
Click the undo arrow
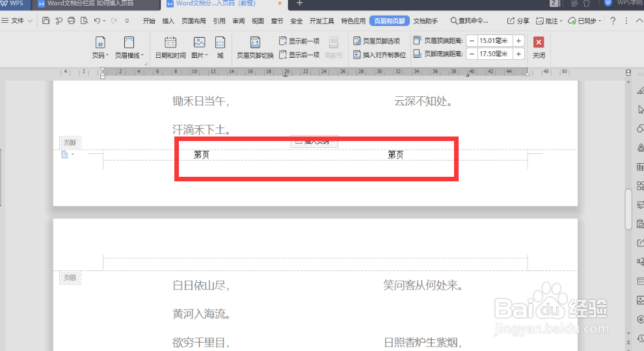[x=97, y=21]
